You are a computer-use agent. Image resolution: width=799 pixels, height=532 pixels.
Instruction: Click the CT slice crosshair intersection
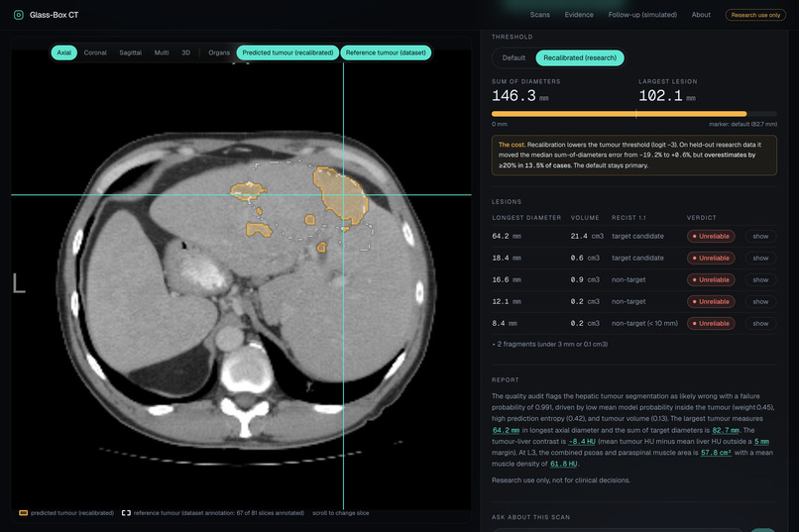click(343, 194)
